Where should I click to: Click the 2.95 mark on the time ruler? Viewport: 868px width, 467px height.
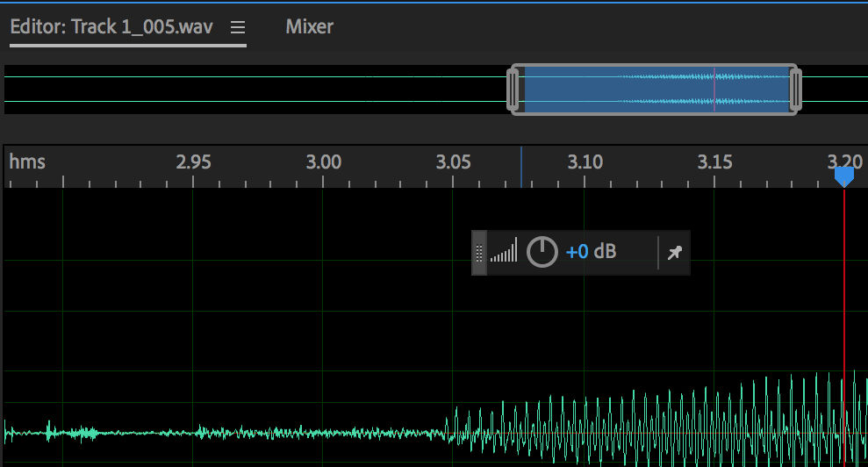tap(194, 162)
